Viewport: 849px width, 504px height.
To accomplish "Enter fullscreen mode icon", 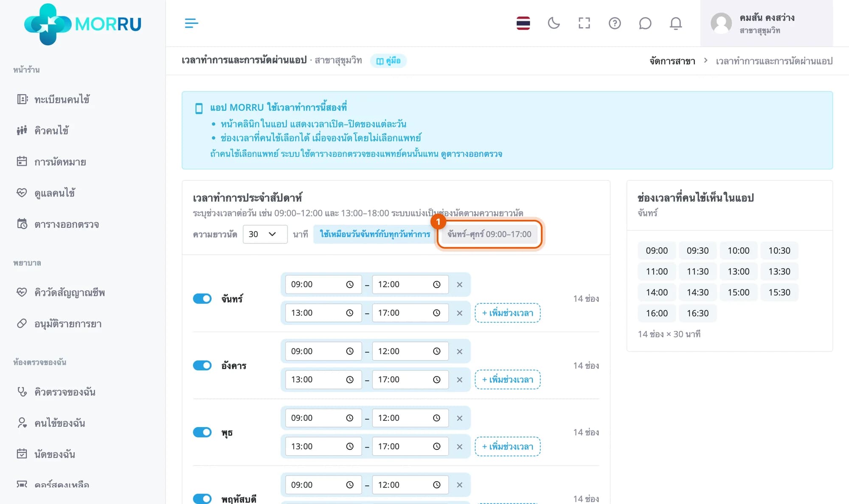I will (584, 23).
